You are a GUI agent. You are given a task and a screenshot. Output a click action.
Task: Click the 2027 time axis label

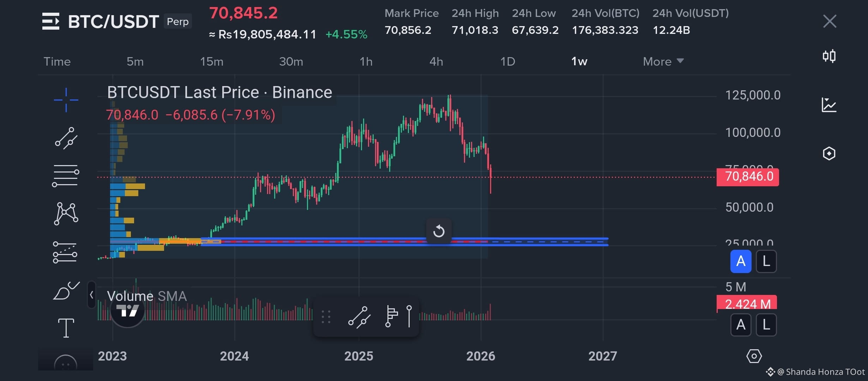pyautogui.click(x=603, y=356)
